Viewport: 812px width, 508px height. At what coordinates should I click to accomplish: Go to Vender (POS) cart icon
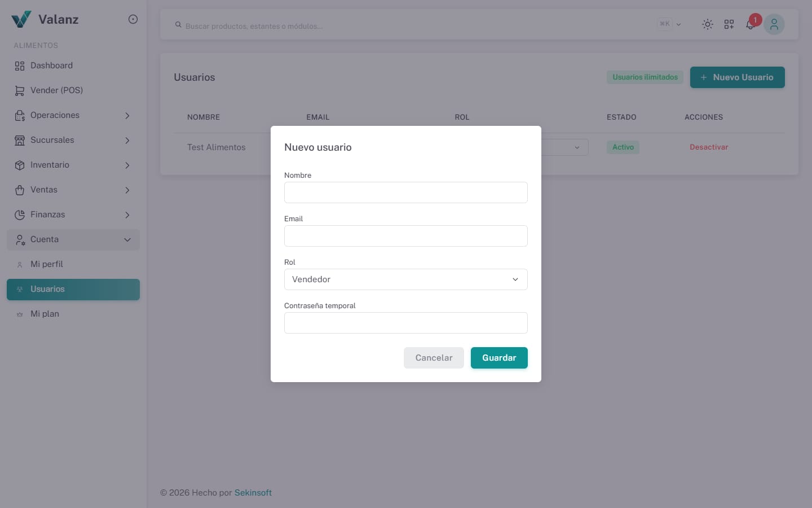(20, 90)
